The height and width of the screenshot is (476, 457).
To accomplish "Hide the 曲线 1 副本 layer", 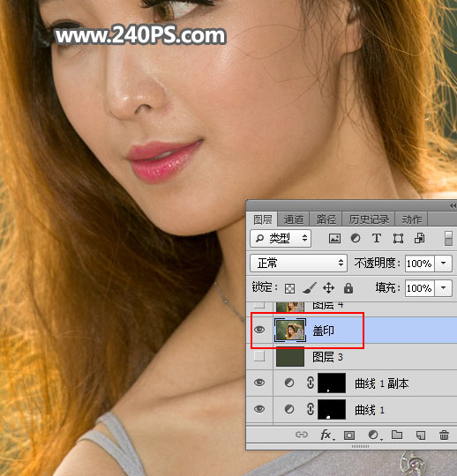I will pos(259,383).
